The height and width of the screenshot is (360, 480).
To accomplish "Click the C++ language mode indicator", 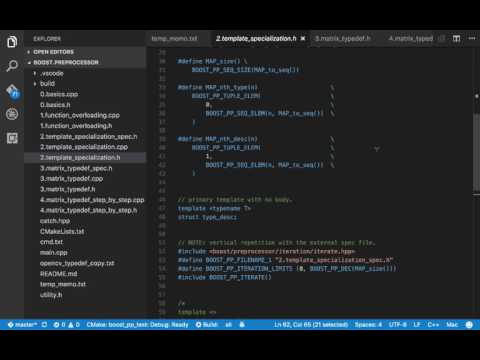I will [x=433, y=324].
